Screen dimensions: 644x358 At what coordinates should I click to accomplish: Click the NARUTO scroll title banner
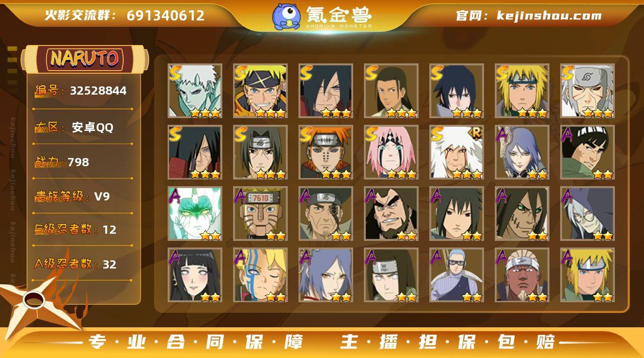85,59
